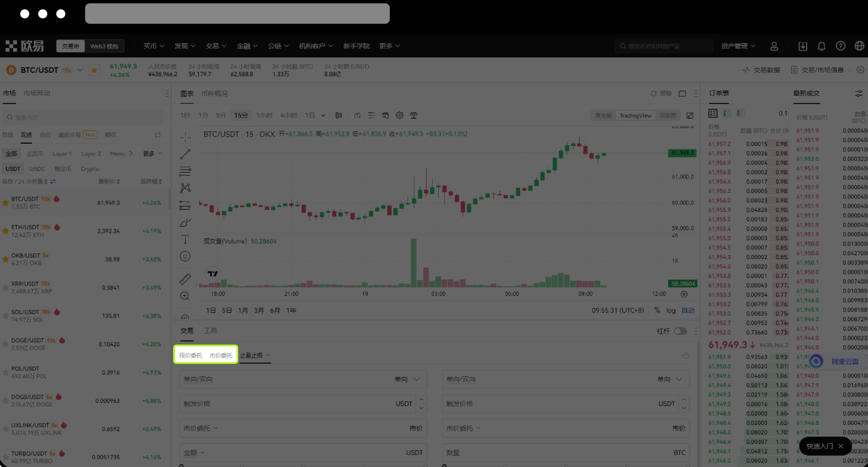Open page settings gear beside 交易/市场信息
The width and height of the screenshot is (868, 467).
860,70
